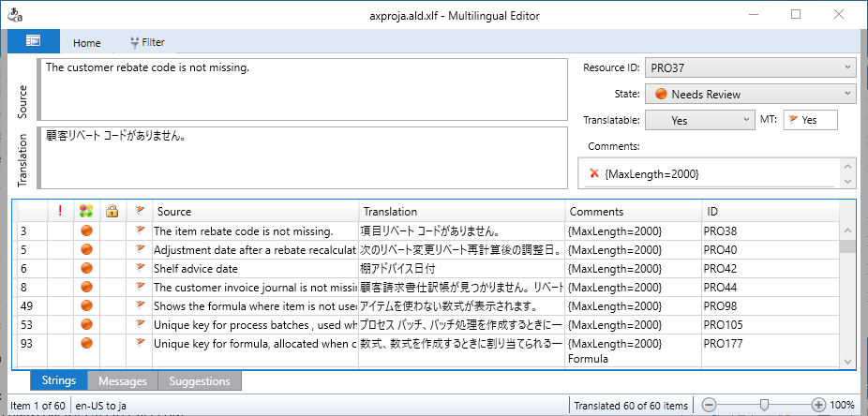Switch to the Messages tab
Image resolution: width=868 pixels, height=416 pixels.
tap(123, 381)
